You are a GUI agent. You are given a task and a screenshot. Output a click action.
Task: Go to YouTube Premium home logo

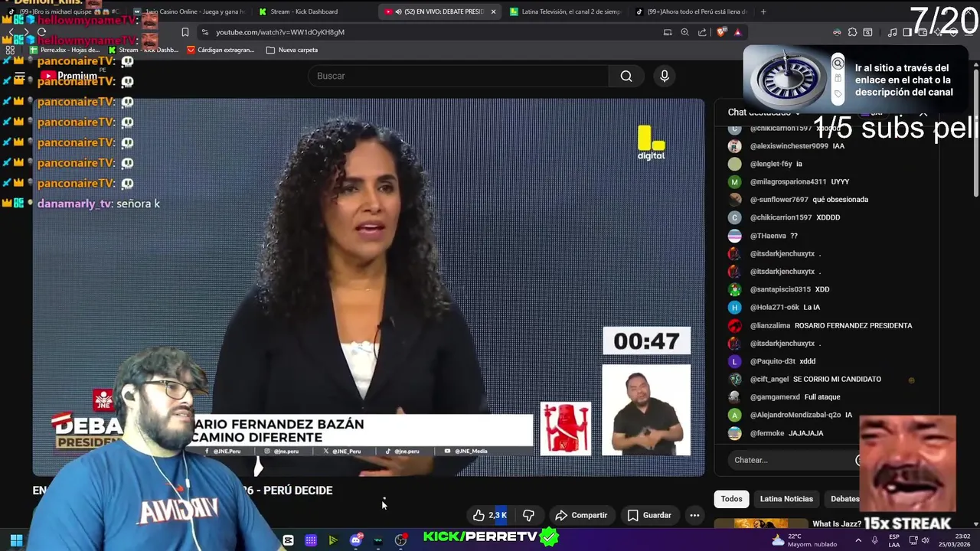click(x=69, y=76)
